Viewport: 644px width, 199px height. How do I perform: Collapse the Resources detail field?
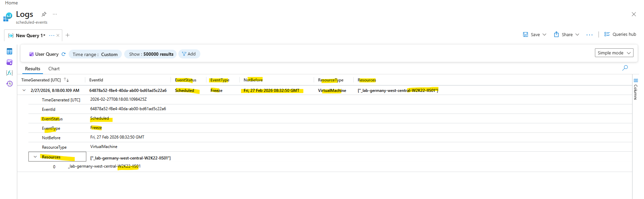[x=35, y=157]
